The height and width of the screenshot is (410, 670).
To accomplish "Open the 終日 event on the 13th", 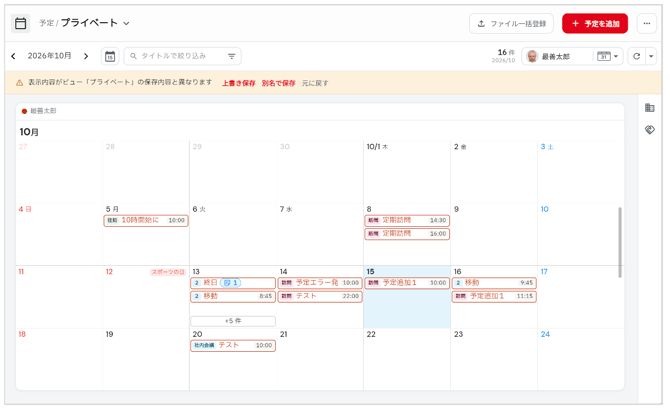I will (x=233, y=283).
